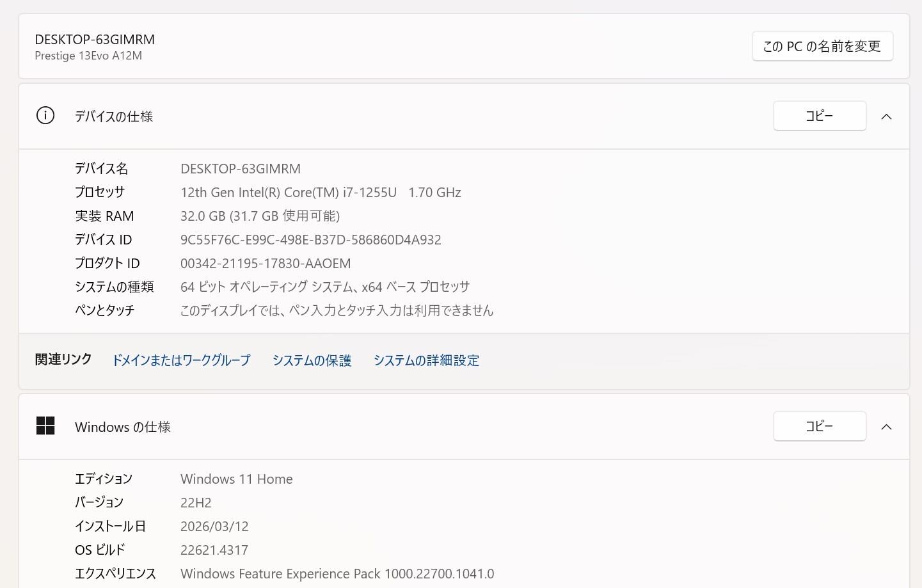Image resolution: width=922 pixels, height=588 pixels.
Task: Collapse the デバイスの仕様 section chevron
Action: click(x=886, y=116)
